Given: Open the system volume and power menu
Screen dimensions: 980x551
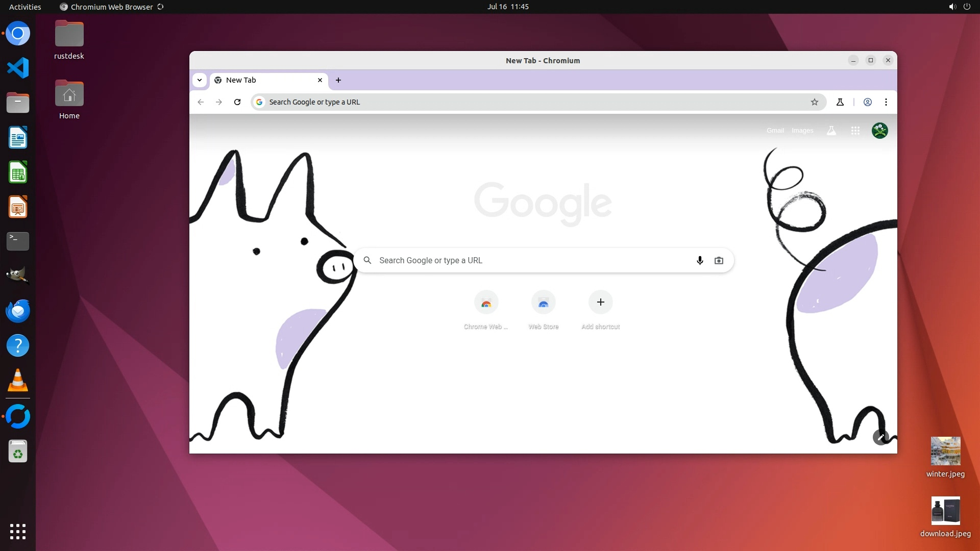Looking at the screenshot, I should [959, 7].
